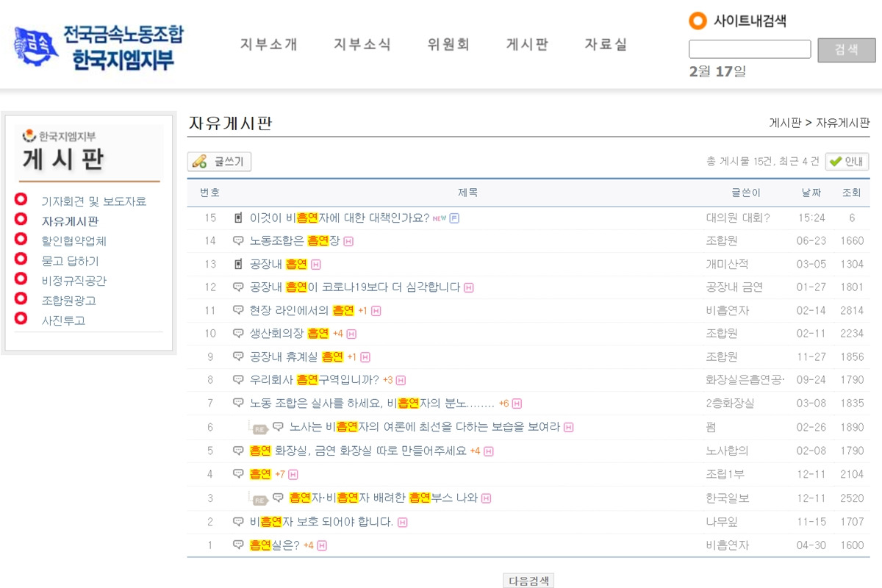
Task: Click the 글쓰기 button
Action: click(219, 162)
